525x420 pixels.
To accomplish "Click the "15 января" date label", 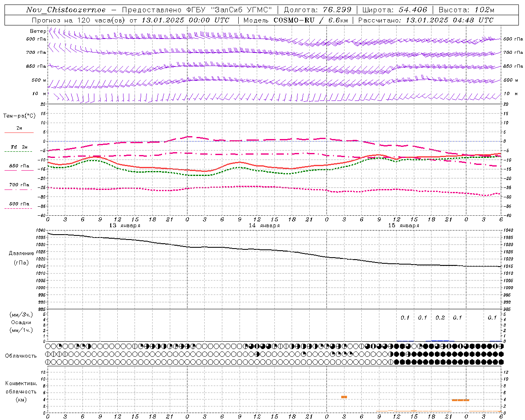I will point(404,226).
